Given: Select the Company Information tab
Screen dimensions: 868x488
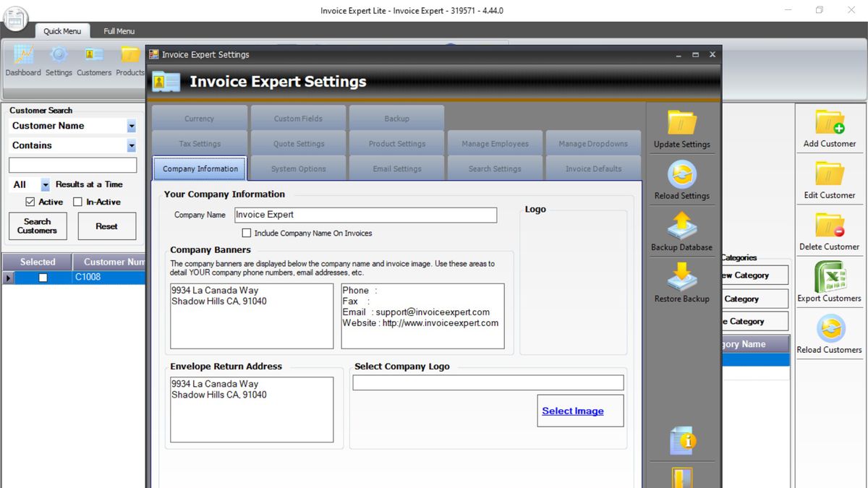Looking at the screenshot, I should 200,168.
